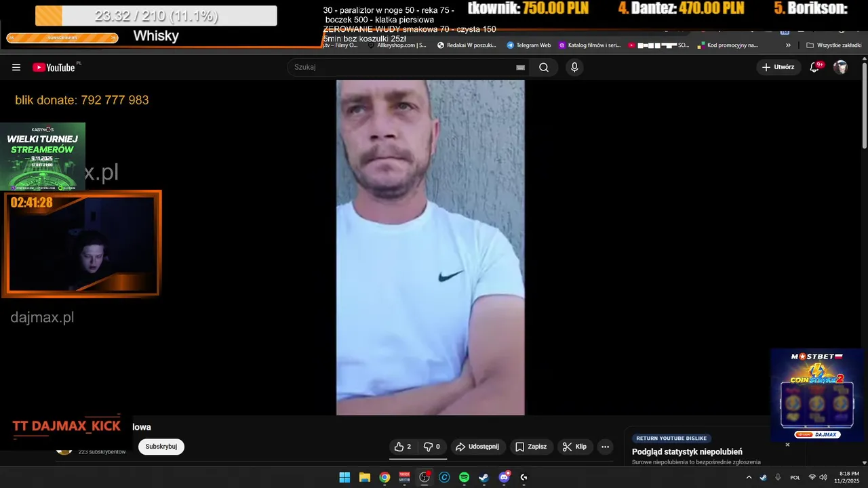Viewport: 868px width, 488px height.
Task: Open the Windows Start menu
Action: 344,477
